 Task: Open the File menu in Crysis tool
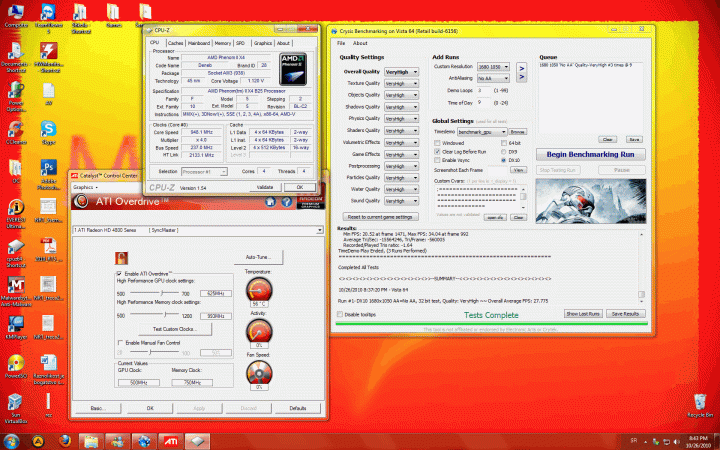pyautogui.click(x=341, y=43)
